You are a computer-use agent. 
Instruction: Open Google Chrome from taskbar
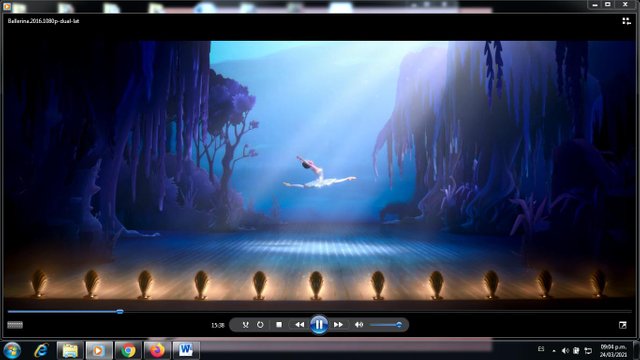128,350
